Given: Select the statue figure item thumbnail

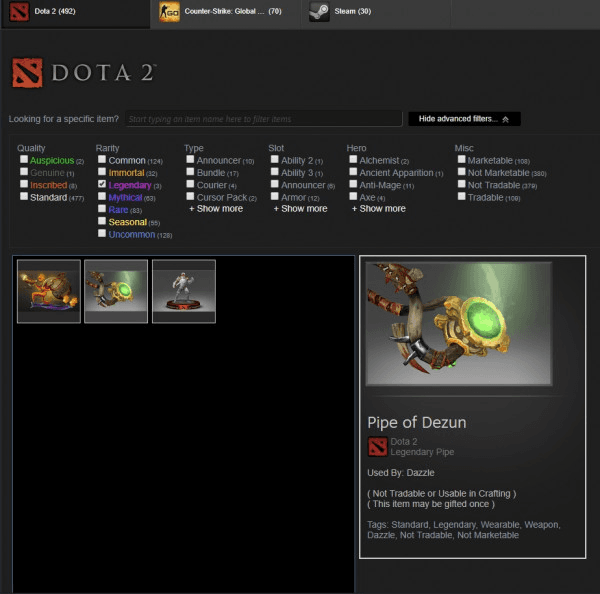Looking at the screenshot, I should coord(184,291).
